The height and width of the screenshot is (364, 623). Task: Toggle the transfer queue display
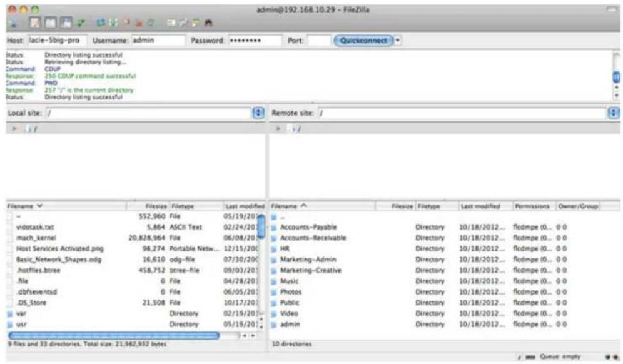point(81,23)
